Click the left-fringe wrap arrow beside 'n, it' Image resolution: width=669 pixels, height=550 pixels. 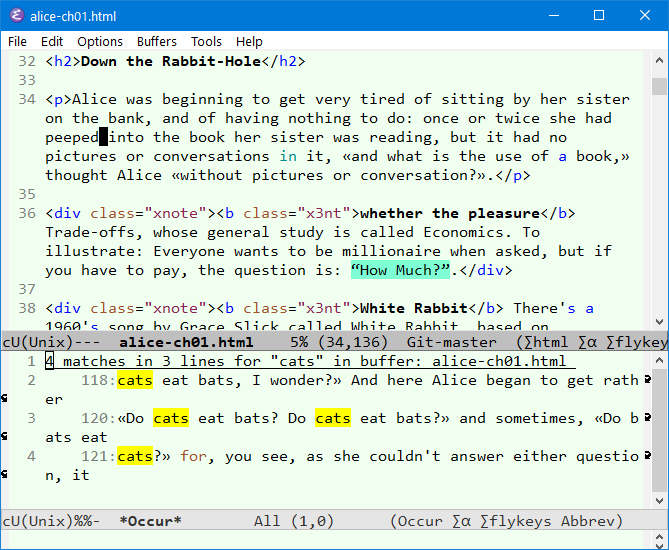4,474
